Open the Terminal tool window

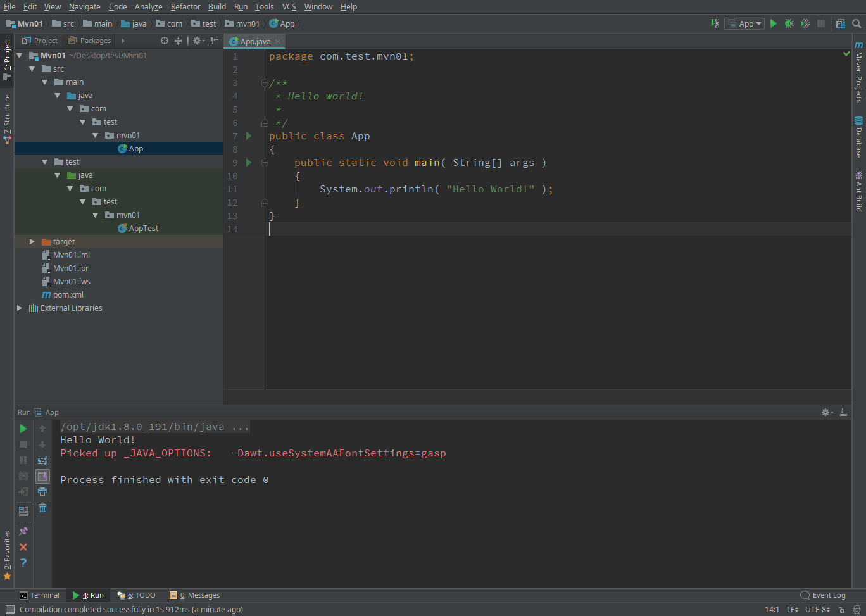click(39, 595)
